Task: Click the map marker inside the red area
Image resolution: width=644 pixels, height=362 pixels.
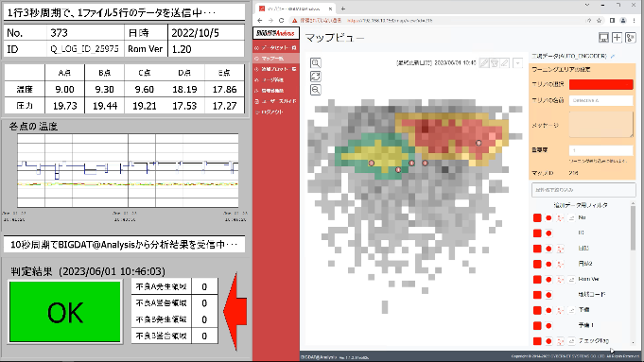Action: pyautogui.click(x=479, y=143)
